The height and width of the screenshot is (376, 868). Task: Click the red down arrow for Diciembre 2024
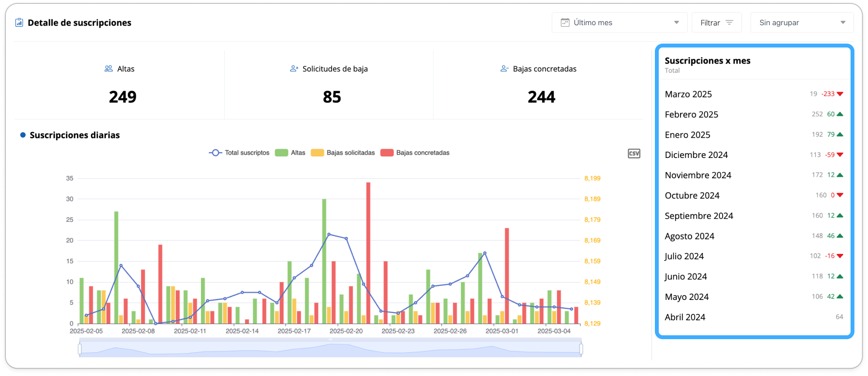pyautogui.click(x=840, y=155)
